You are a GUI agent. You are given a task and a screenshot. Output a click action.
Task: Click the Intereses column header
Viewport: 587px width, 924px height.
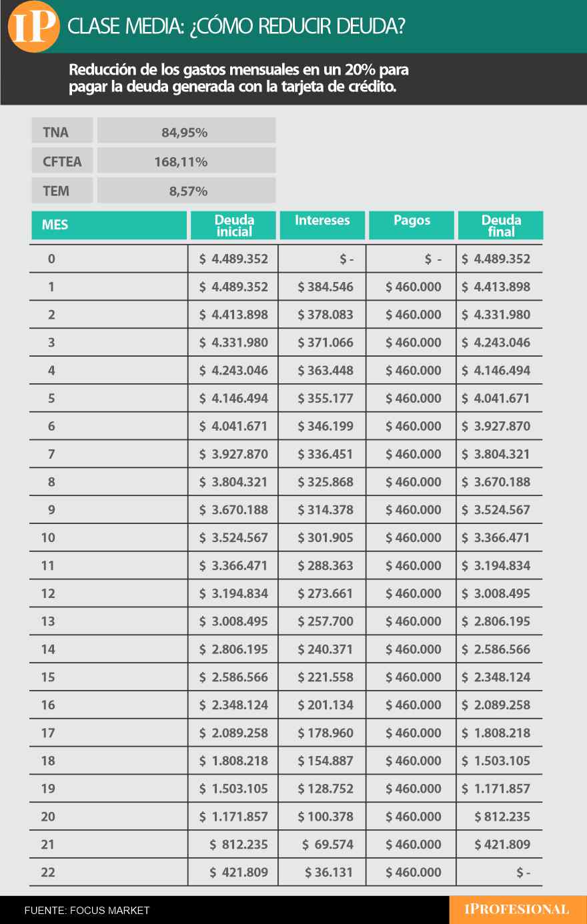pyautogui.click(x=322, y=221)
